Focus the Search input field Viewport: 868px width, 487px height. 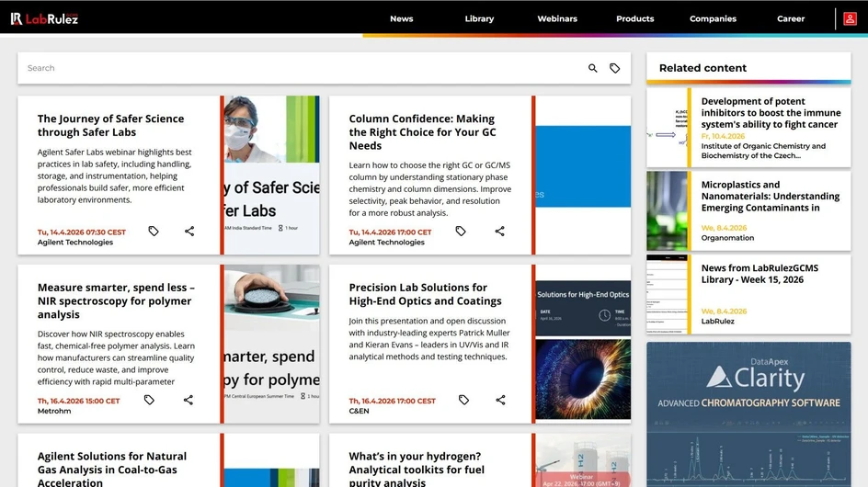tap(302, 68)
